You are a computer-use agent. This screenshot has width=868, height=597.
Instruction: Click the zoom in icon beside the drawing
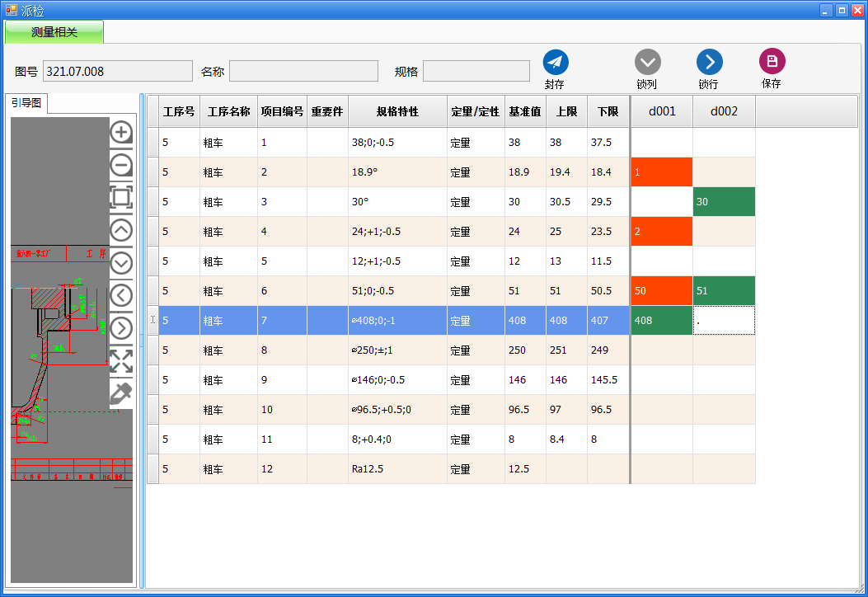point(121,132)
